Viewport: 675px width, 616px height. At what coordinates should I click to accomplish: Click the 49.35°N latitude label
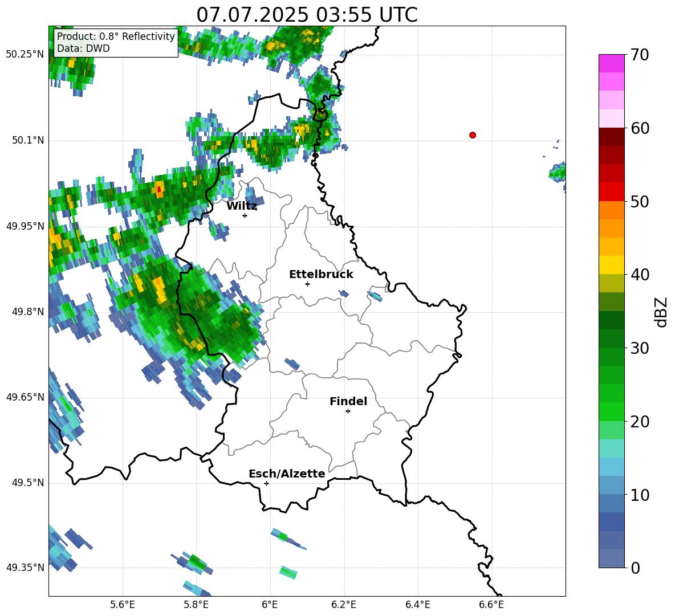pos(25,568)
